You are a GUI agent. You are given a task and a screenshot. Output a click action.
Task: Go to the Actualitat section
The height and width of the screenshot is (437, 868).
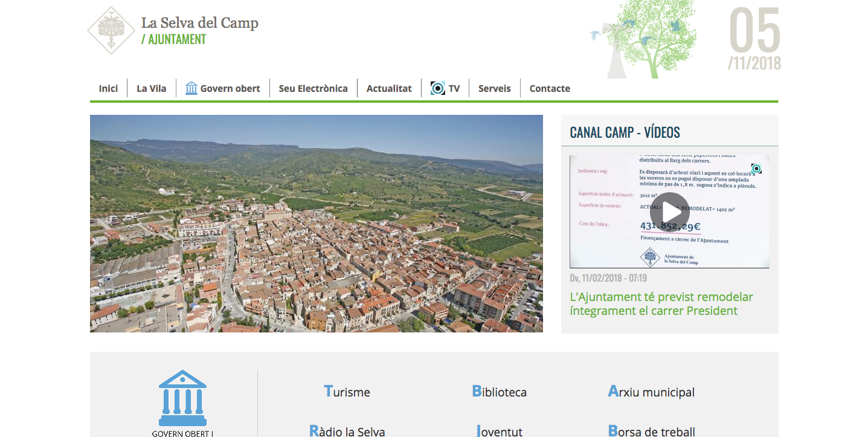coord(389,88)
